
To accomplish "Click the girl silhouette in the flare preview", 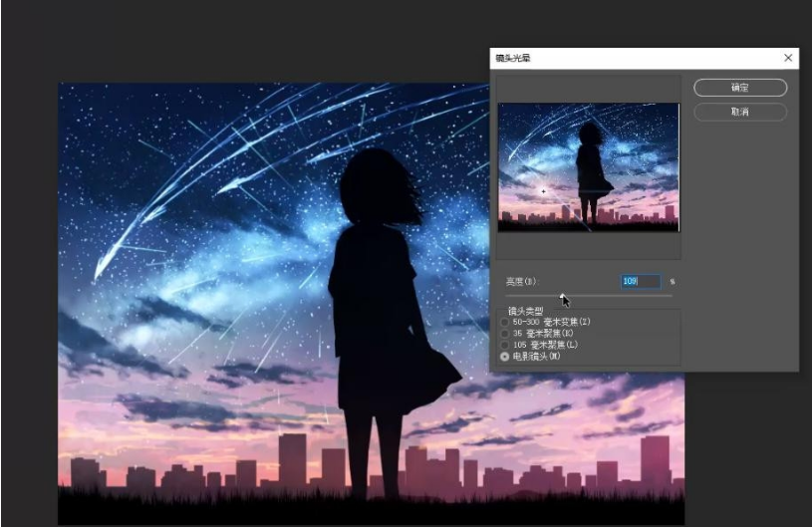I will (591, 164).
